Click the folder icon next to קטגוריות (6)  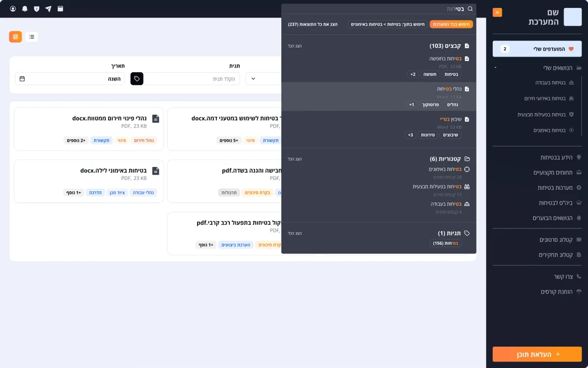tap(467, 159)
